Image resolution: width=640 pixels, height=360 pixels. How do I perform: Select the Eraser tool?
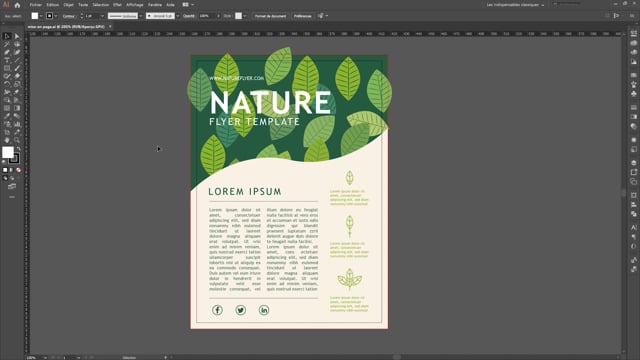coord(17,76)
